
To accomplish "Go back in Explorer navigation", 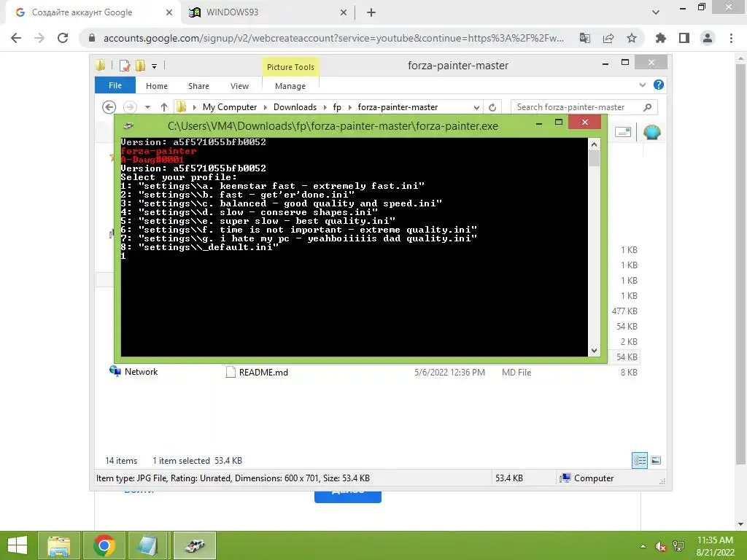I will pos(109,107).
